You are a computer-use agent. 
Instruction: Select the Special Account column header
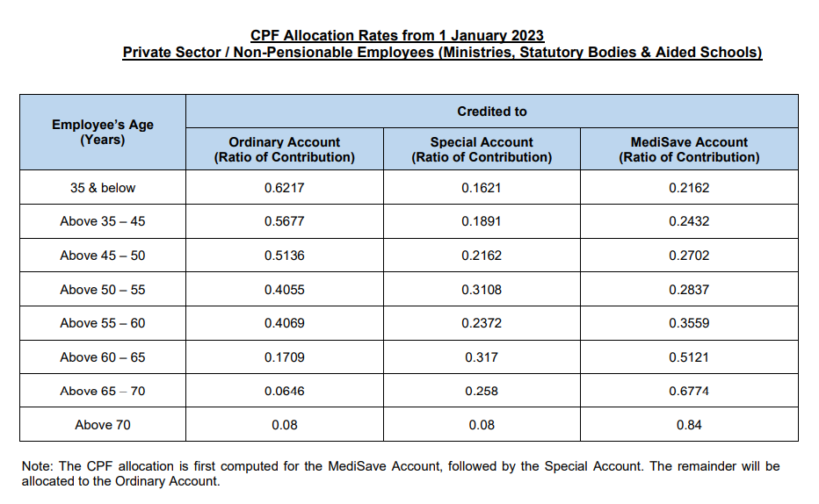click(482, 149)
